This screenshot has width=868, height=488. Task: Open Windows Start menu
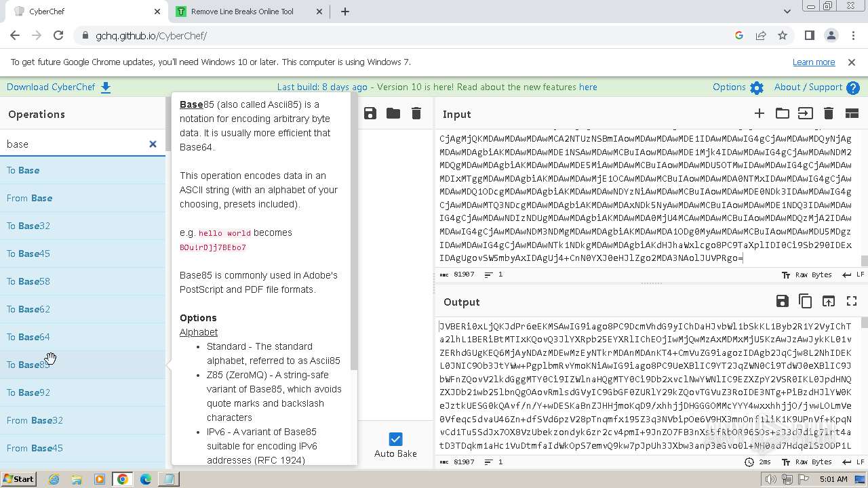tap(18, 479)
